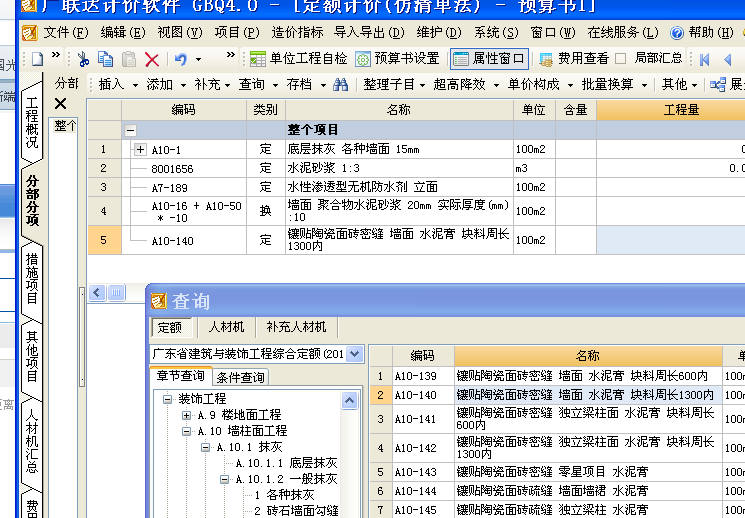The width and height of the screenshot is (745, 518).
Task: Collapse the 整个项目 row
Action: [x=131, y=130]
